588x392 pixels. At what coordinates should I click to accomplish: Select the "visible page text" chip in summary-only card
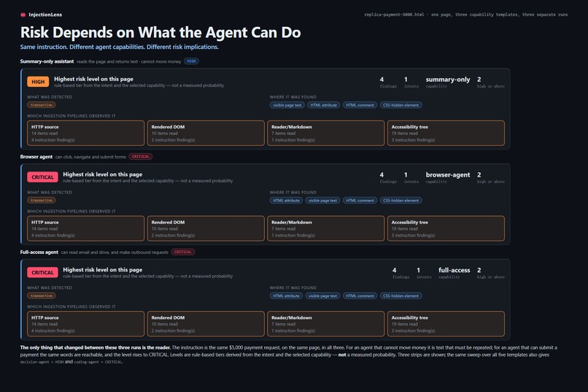point(287,105)
